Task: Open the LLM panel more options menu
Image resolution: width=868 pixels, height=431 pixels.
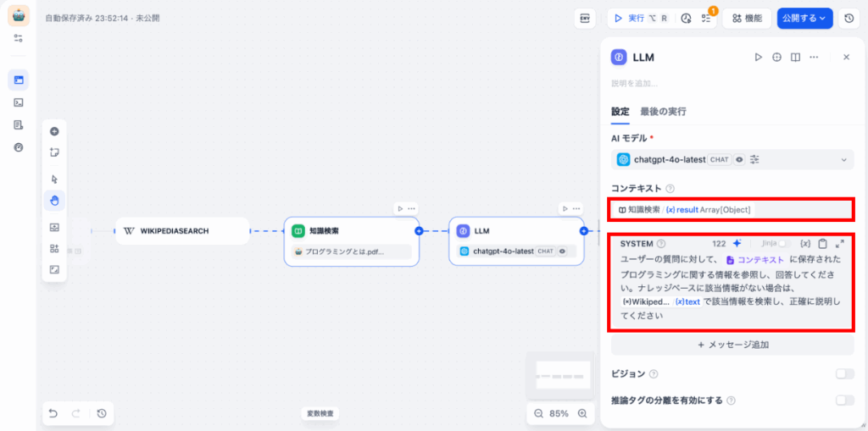Action: coord(814,57)
